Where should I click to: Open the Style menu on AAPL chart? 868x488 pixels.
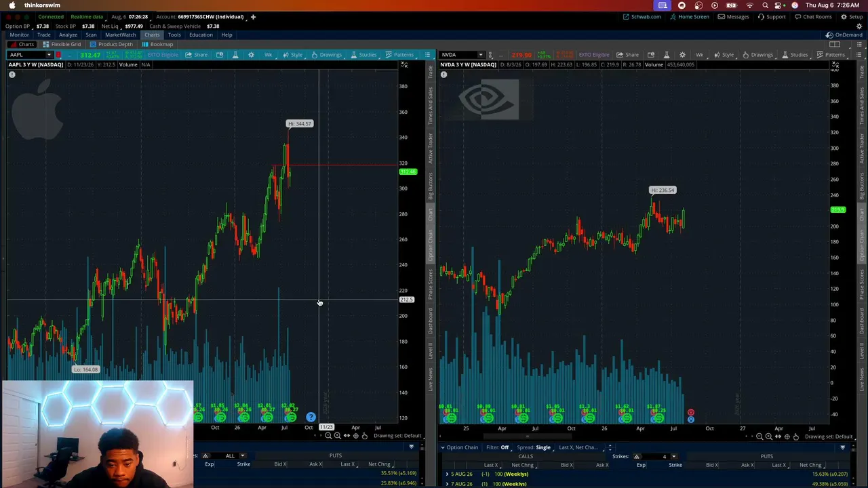point(293,54)
